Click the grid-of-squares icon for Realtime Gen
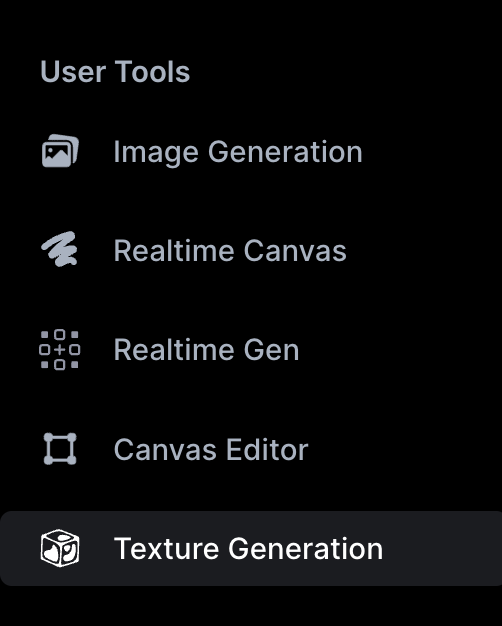Image resolution: width=502 pixels, height=626 pixels. [x=60, y=350]
